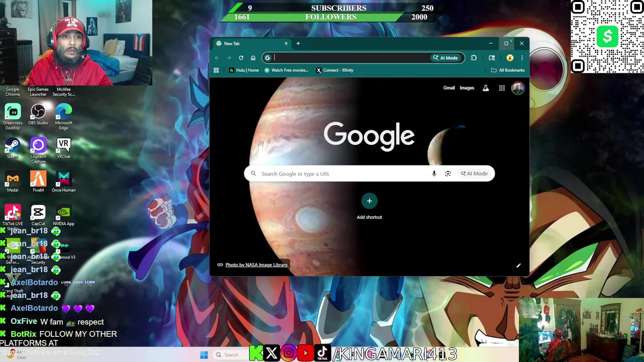Viewport: 644px width, 362px height.
Task: Click the Google Chrome desktop label
Action: pos(13,92)
